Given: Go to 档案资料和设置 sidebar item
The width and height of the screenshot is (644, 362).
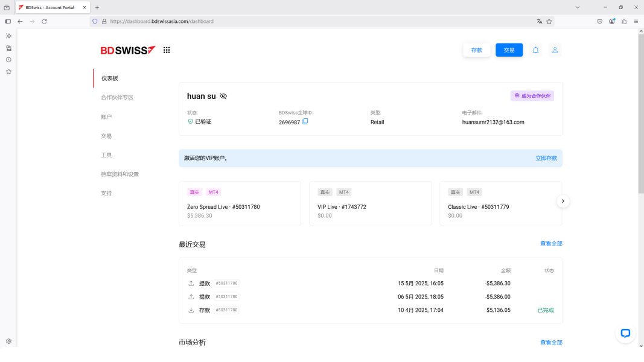Looking at the screenshot, I should (x=120, y=174).
